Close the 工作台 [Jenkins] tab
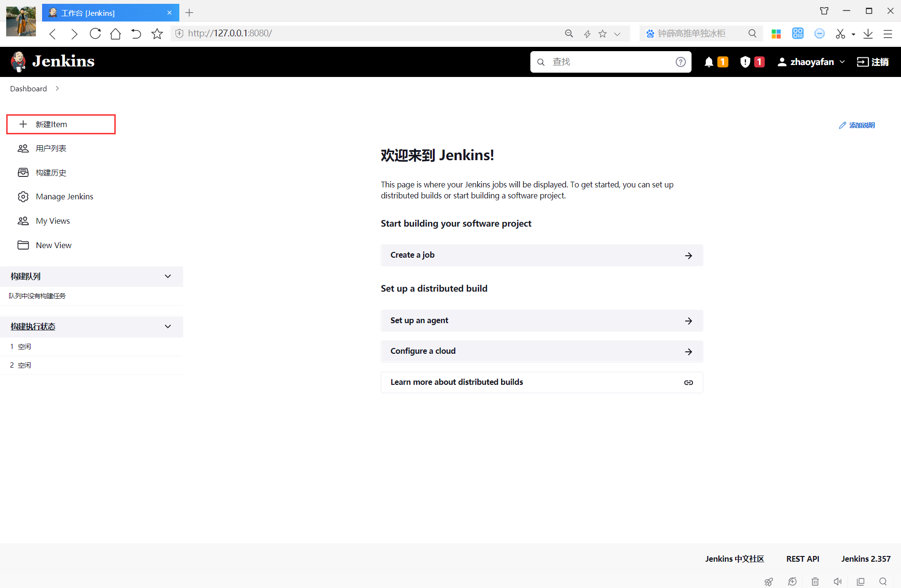901x588 pixels. (169, 13)
